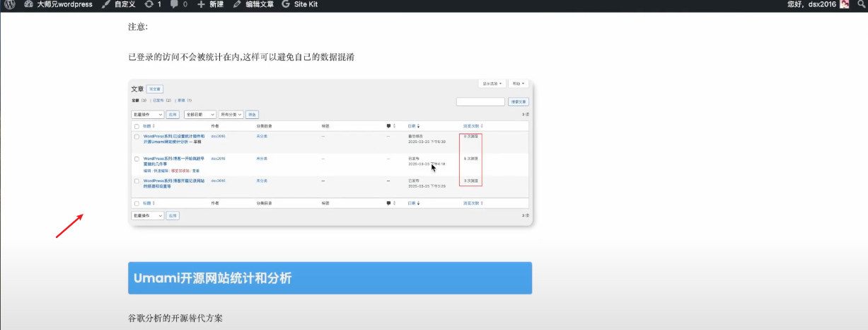Image resolution: width=868 pixels, height=330 pixels.
Task: Open the WordPress logo menu
Action: pos(10,4)
